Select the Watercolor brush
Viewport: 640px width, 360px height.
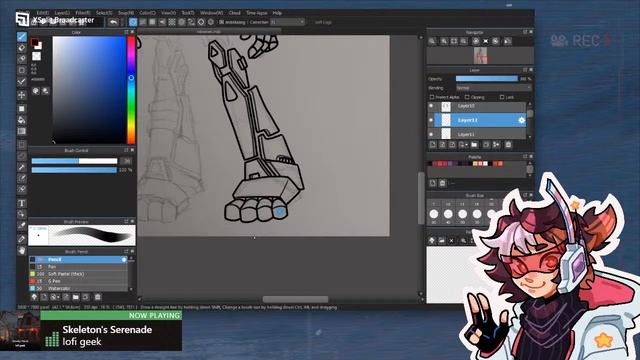coord(78,288)
